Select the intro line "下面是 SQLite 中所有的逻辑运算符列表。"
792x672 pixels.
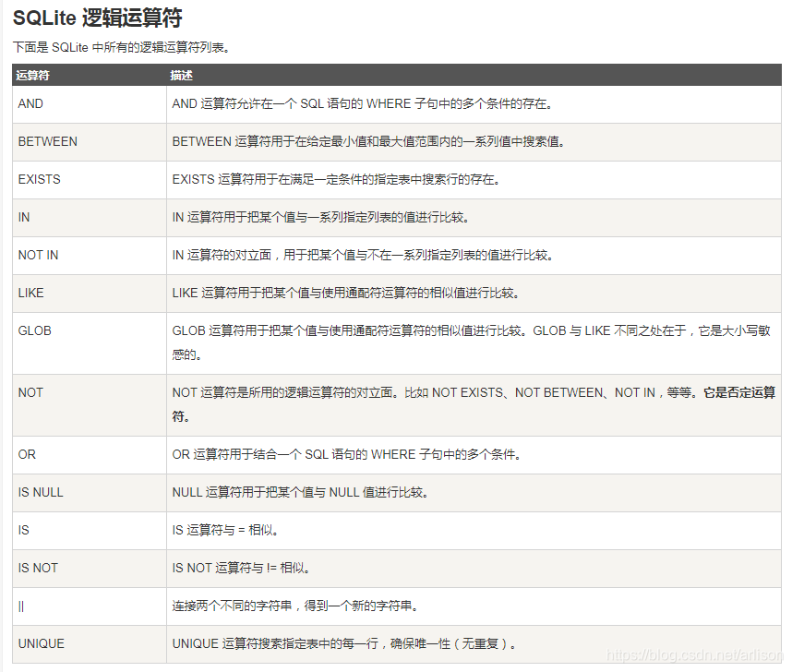121,47
